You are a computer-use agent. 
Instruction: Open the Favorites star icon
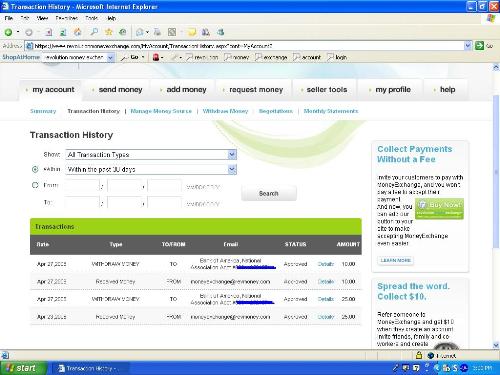click(109, 32)
